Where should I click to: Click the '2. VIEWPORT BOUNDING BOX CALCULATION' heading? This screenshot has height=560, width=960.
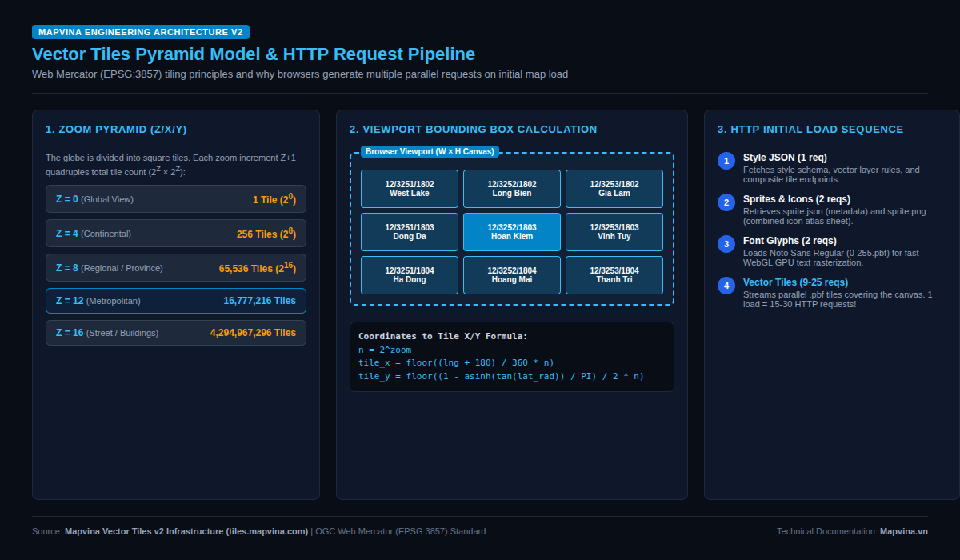click(474, 129)
